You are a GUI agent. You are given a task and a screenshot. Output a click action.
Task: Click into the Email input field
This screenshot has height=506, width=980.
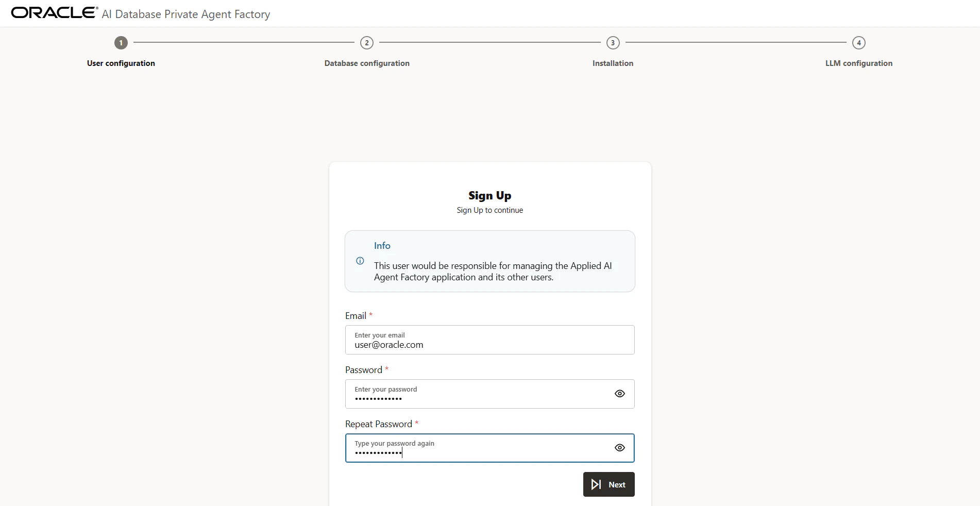(x=490, y=340)
